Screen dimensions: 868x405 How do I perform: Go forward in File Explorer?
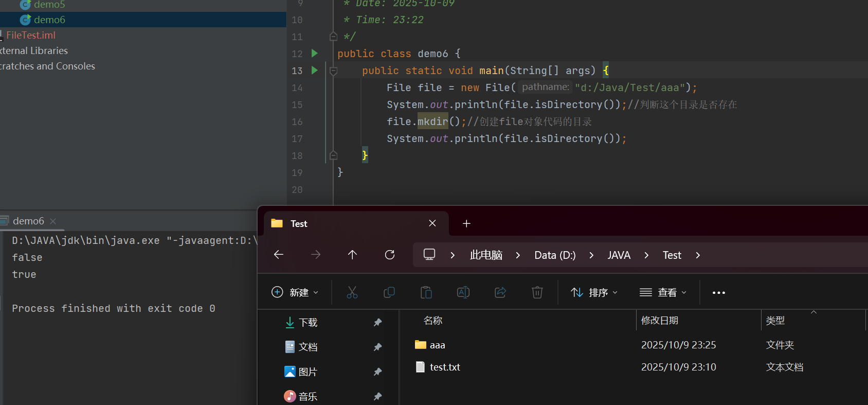click(316, 255)
